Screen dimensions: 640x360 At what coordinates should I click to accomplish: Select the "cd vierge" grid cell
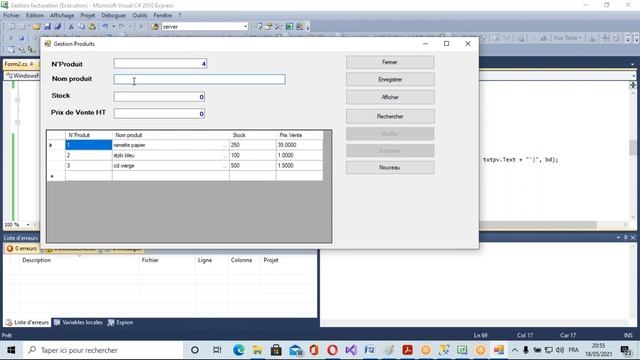(170, 166)
